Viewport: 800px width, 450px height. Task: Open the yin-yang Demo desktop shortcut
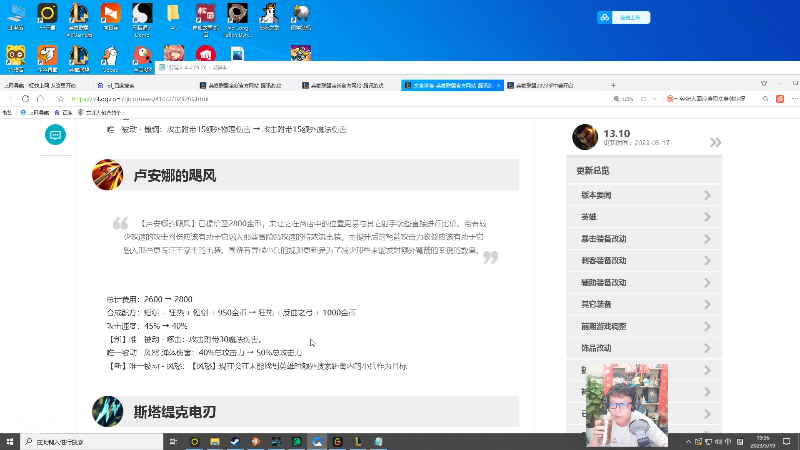pyautogui.click(x=142, y=19)
